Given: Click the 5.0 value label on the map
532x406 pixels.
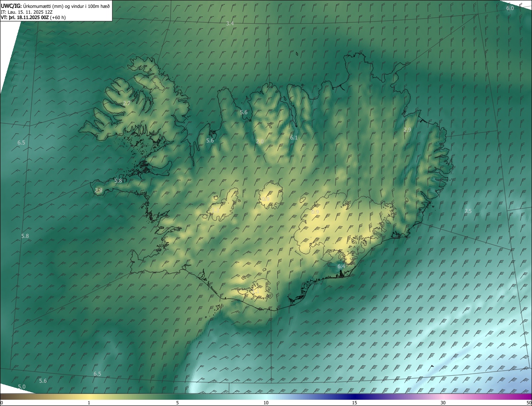Looking at the screenshot, I should tap(22, 386).
